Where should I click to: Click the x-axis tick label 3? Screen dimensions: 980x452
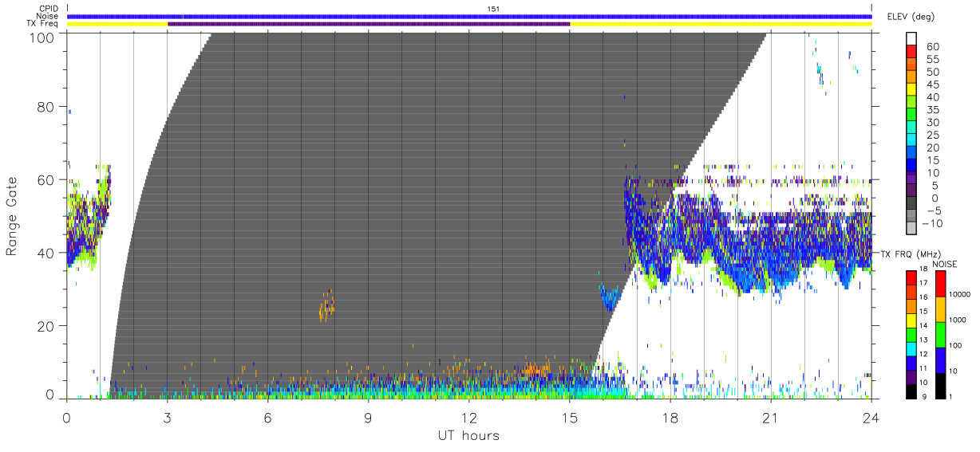point(168,417)
